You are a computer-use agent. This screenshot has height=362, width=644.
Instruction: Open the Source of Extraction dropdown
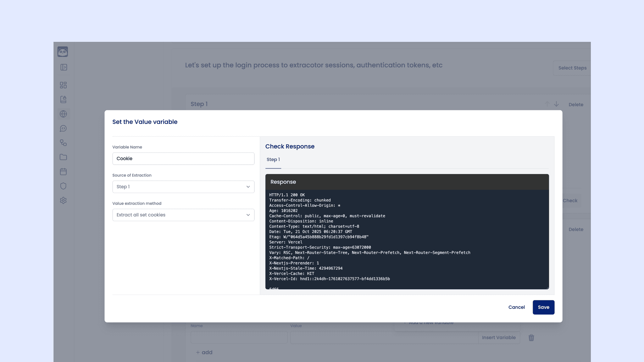pyautogui.click(x=183, y=187)
